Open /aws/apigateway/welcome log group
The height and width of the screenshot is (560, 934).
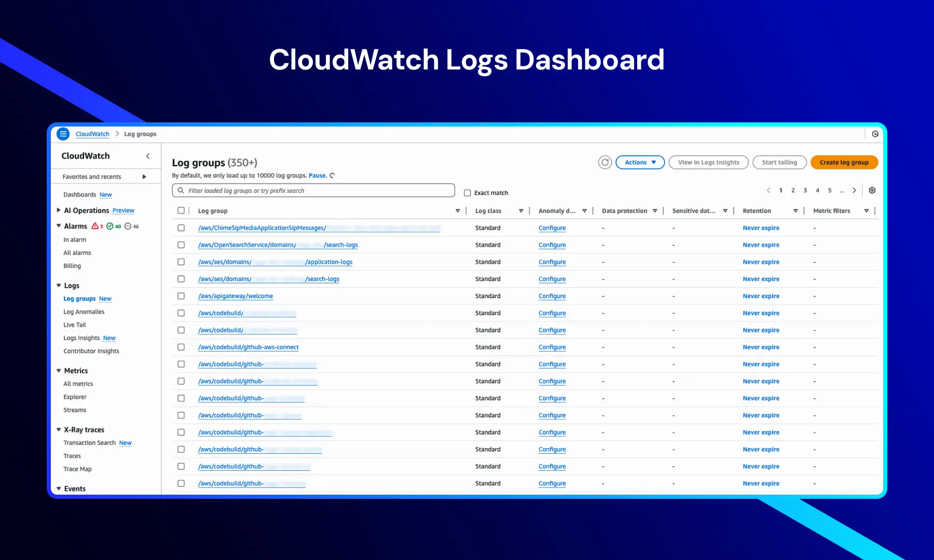(x=236, y=296)
